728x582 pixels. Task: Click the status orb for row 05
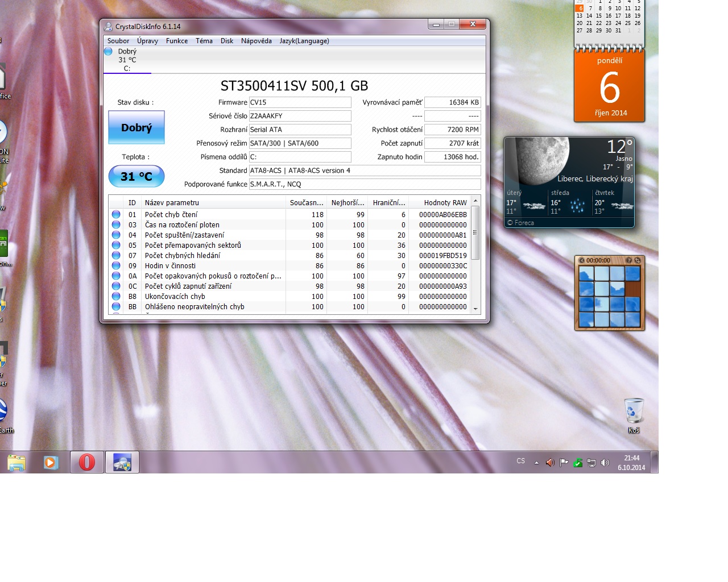pyautogui.click(x=116, y=245)
